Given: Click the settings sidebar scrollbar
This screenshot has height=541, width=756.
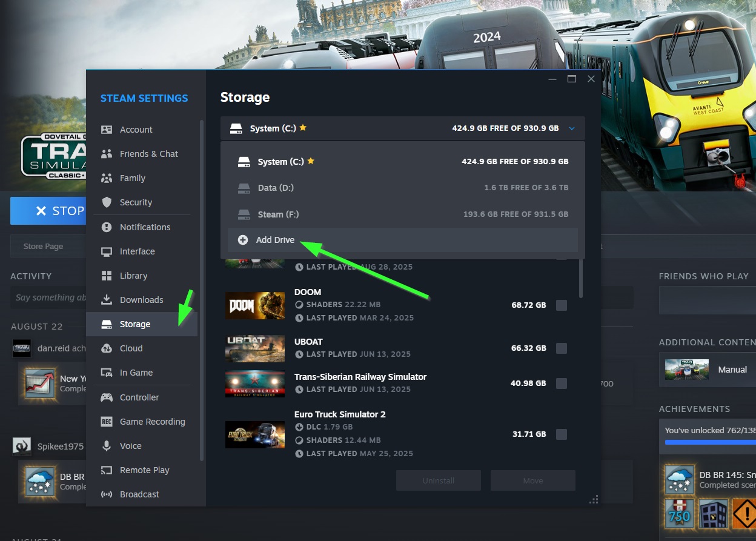Looking at the screenshot, I should [x=202, y=291].
